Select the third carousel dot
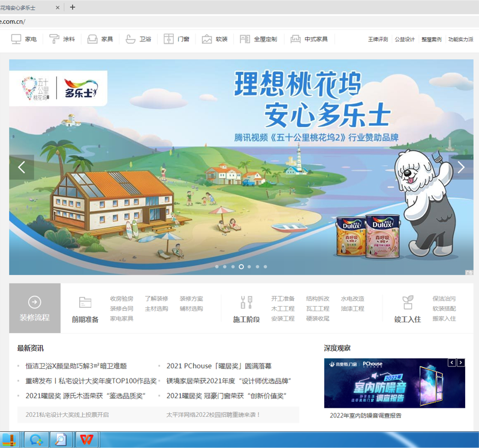 coord(233,267)
